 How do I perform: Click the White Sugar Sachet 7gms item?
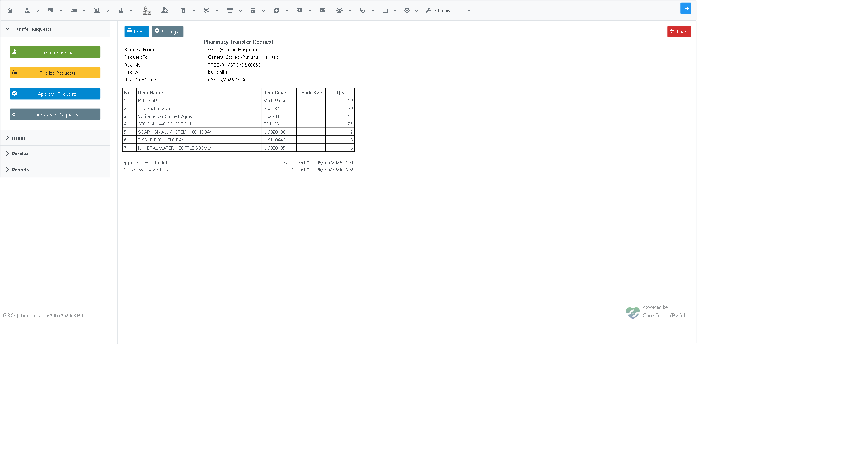165,116
